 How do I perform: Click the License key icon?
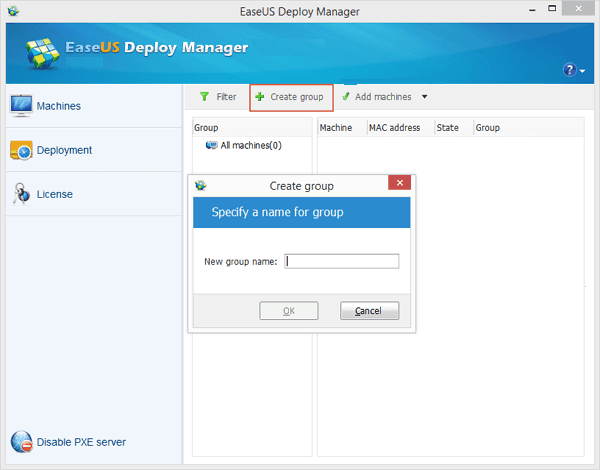(x=21, y=194)
